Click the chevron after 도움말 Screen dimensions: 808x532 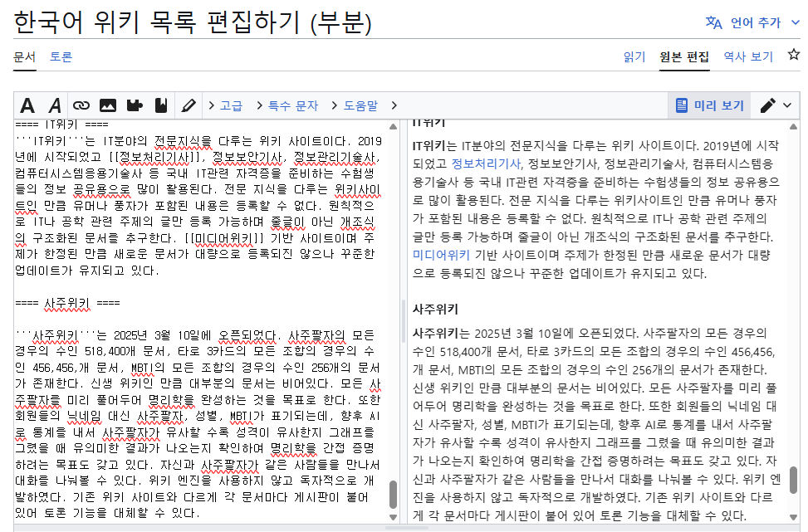coord(394,105)
